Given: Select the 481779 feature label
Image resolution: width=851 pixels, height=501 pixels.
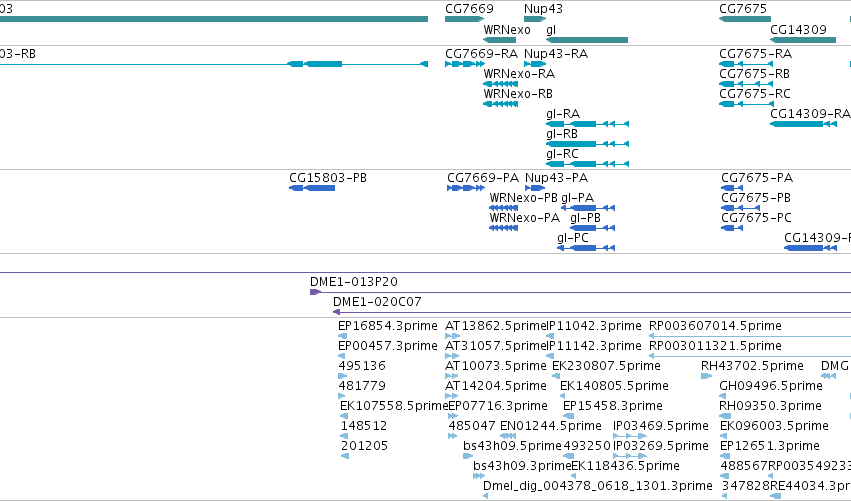Looking at the screenshot, I should (362, 386).
